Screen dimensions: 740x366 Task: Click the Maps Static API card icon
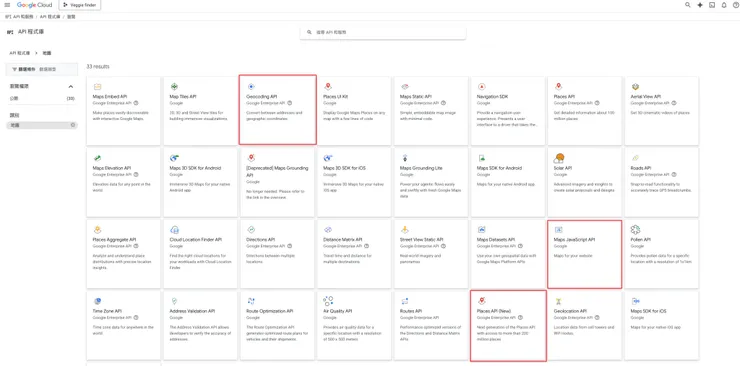(404, 87)
